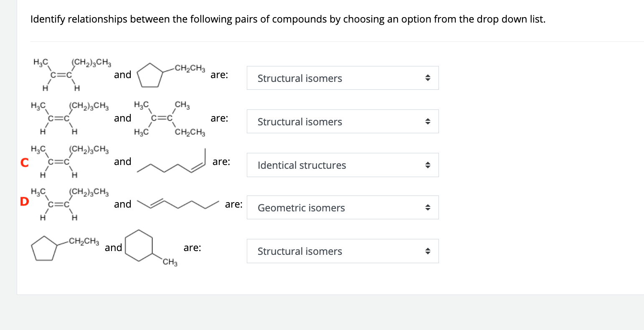
Task: Click the "are:" label in row D
Action: pyautogui.click(x=233, y=204)
